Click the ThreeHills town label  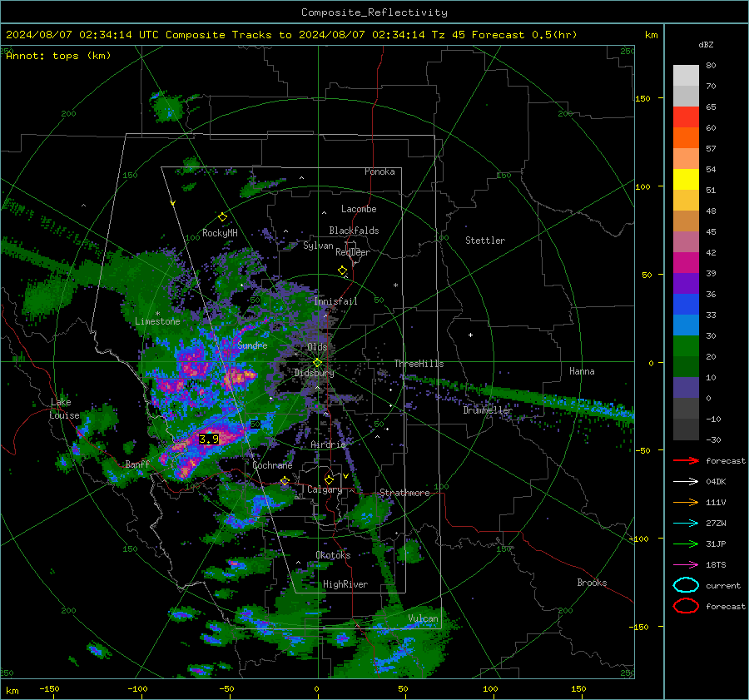tap(419, 364)
